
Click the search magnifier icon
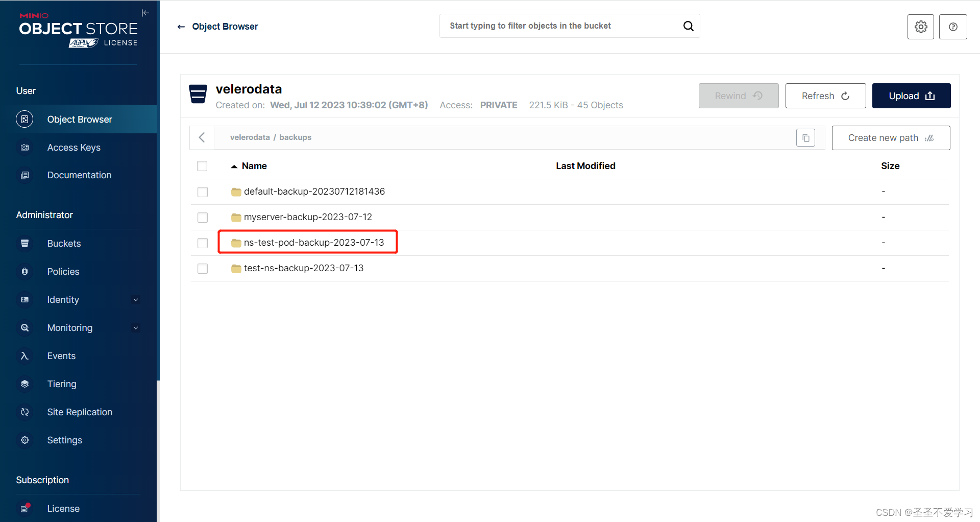click(x=688, y=26)
